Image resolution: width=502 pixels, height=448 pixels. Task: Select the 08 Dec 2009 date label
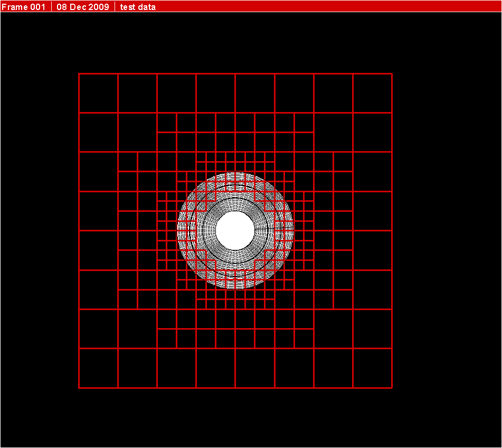tap(82, 7)
